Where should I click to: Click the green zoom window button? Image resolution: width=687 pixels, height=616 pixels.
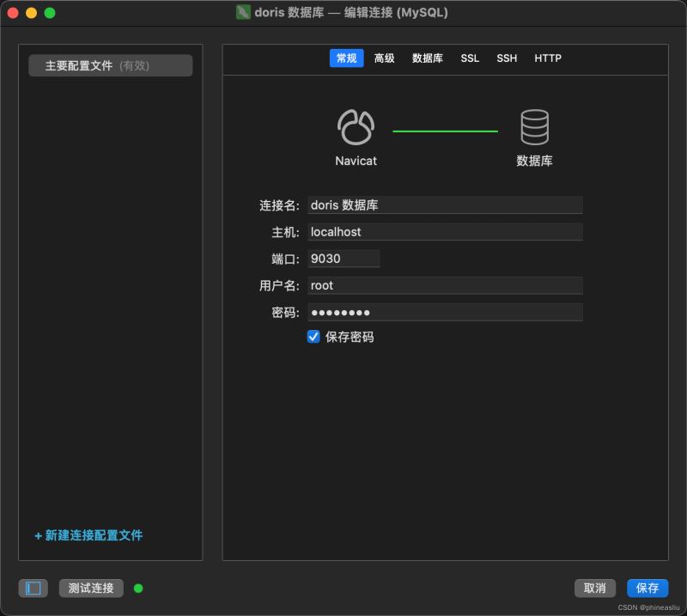(50, 13)
